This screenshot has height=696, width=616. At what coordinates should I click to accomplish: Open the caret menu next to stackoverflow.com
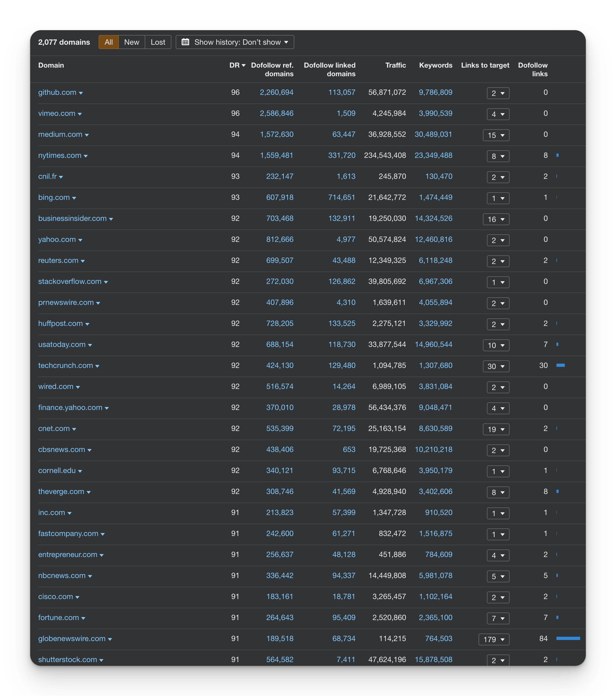coord(106,282)
